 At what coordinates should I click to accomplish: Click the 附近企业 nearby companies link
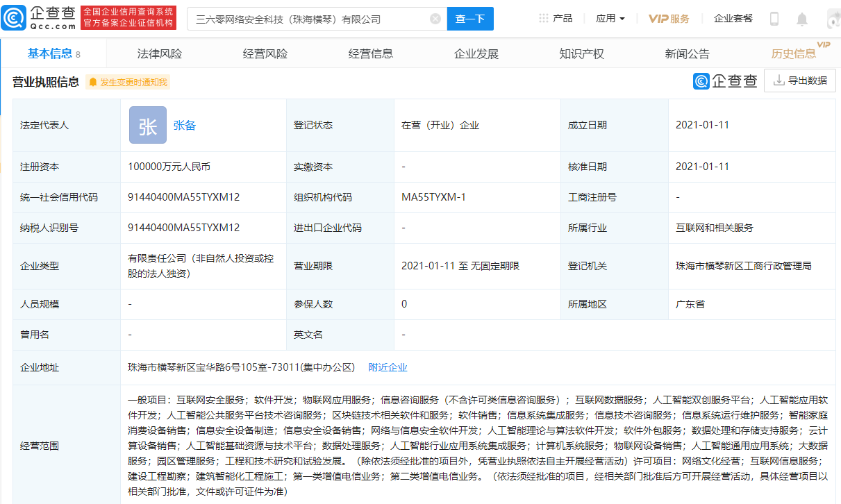click(x=388, y=367)
